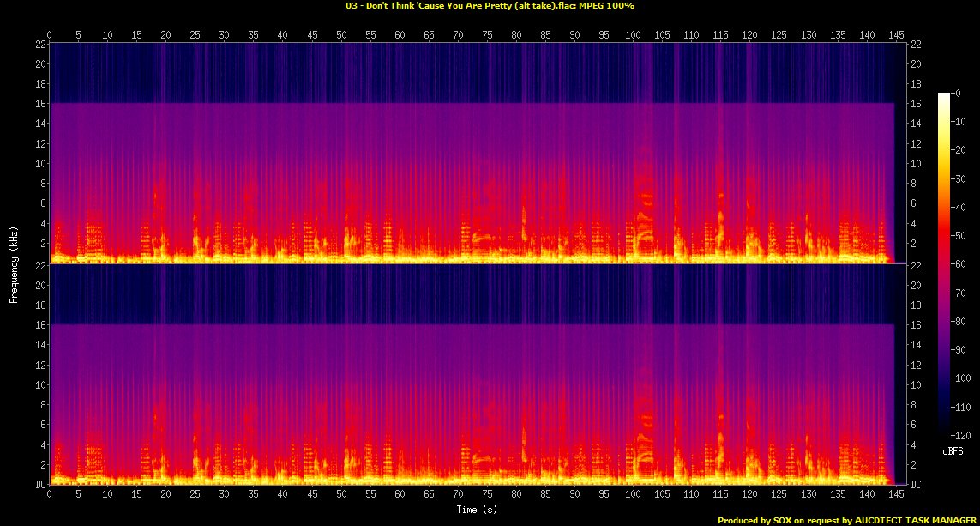Viewport: 980px width, 526px height.
Task: Click the upper channel spectrogram at 100 seconds
Action: point(634,172)
